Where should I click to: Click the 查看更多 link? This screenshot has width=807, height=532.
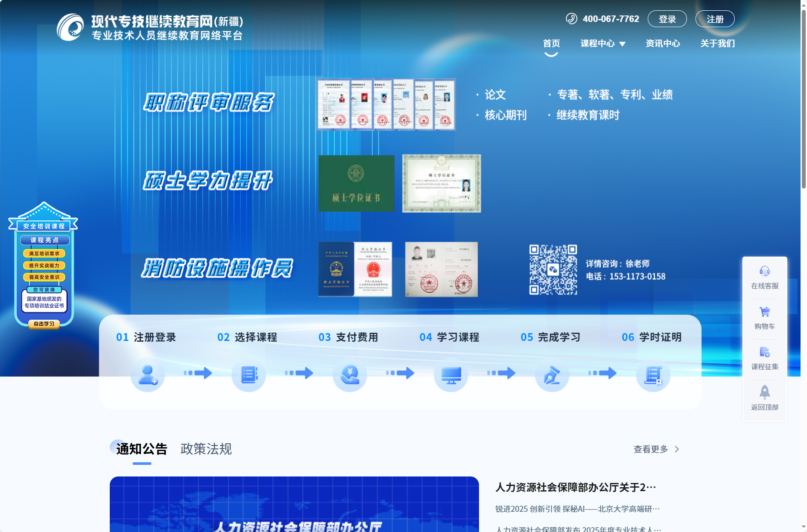[651, 449]
